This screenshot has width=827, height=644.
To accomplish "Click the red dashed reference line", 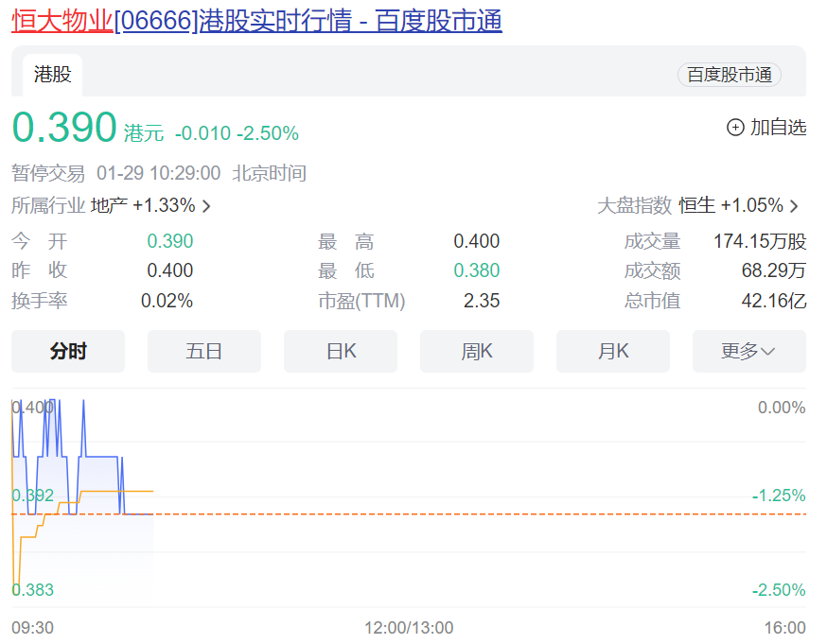I will point(473,514).
